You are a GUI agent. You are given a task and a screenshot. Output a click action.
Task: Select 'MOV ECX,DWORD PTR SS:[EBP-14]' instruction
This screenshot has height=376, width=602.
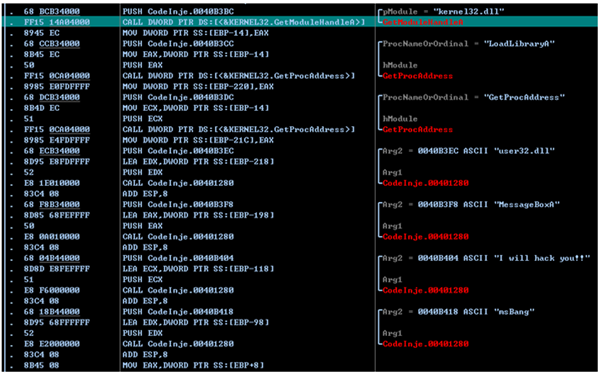(x=196, y=108)
